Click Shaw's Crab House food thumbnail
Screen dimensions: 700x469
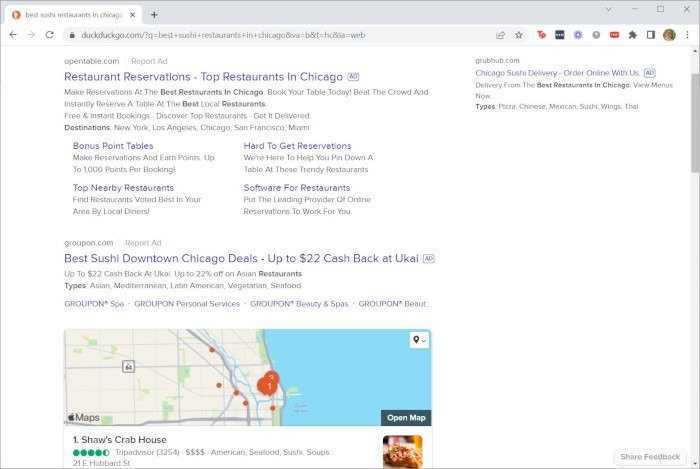tap(402, 452)
